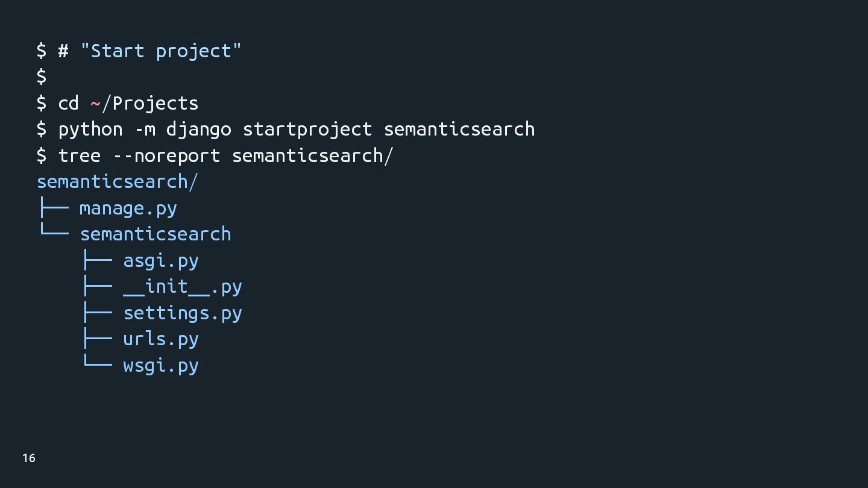Select manage.py in the tree listing

click(128, 208)
